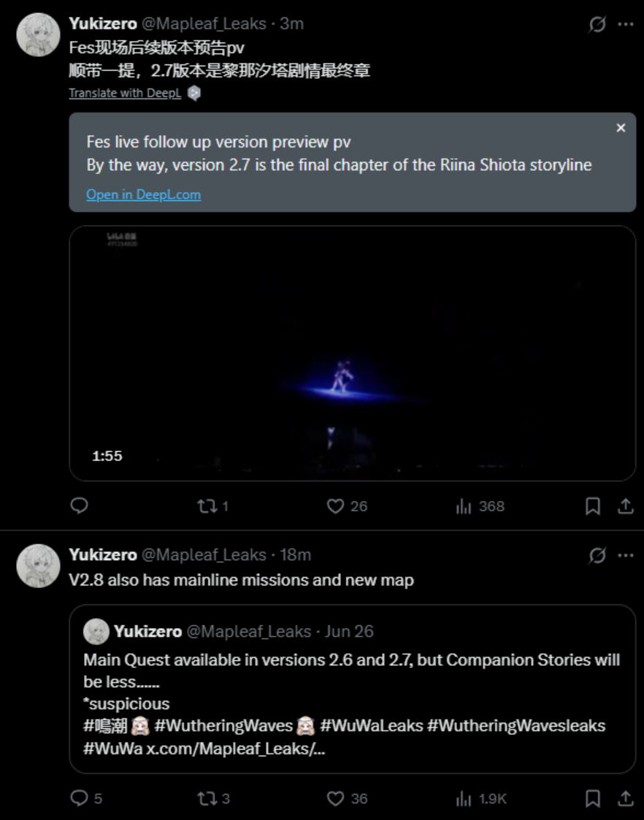Open Yukizero avatar on first tweet
Screen dimensions: 644x820
click(38, 34)
